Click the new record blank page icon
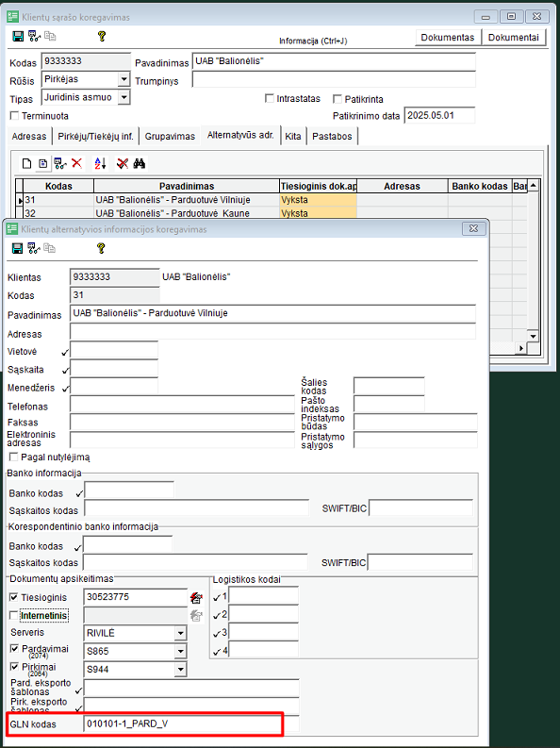This screenshot has height=748, width=560. tap(27, 164)
